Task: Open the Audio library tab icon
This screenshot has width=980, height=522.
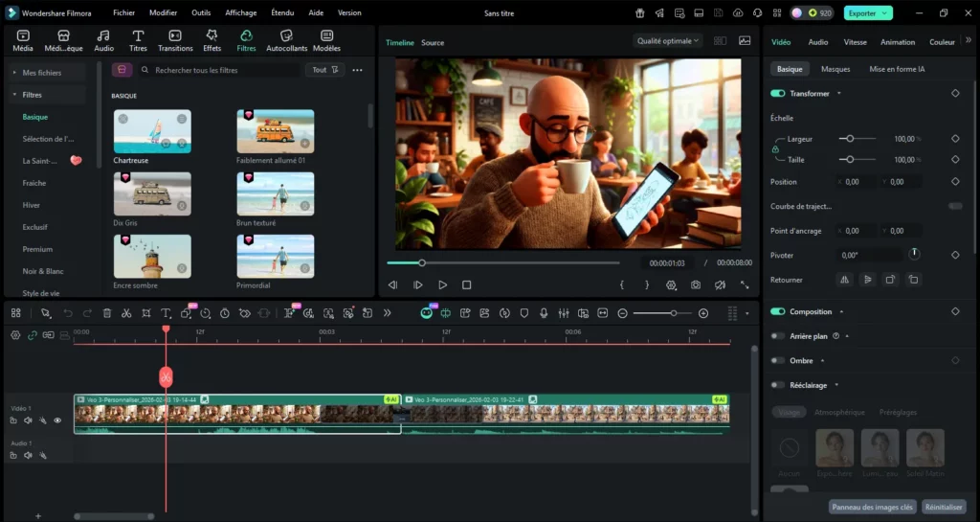Action: tap(103, 40)
